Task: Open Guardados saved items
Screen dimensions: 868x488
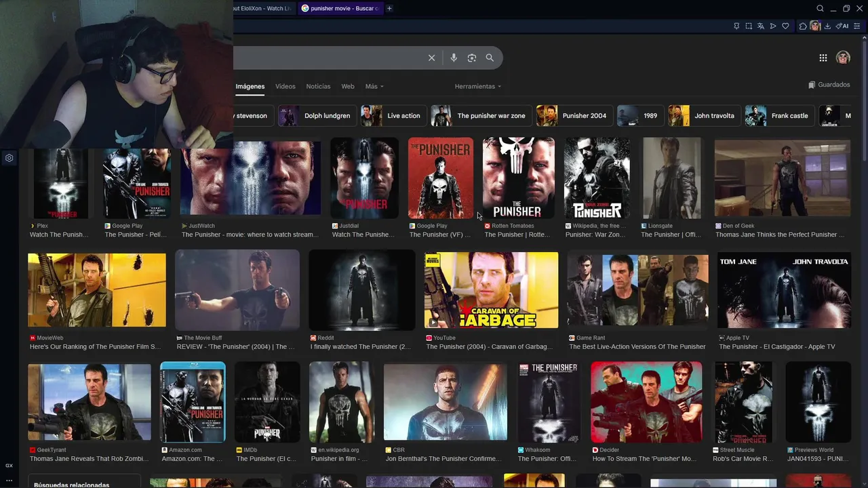Action: tap(829, 85)
